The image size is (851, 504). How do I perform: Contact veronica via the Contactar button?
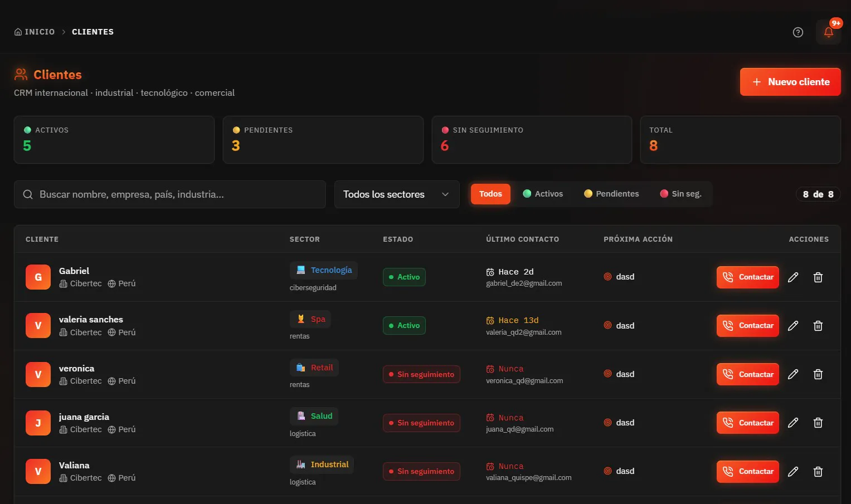click(748, 374)
